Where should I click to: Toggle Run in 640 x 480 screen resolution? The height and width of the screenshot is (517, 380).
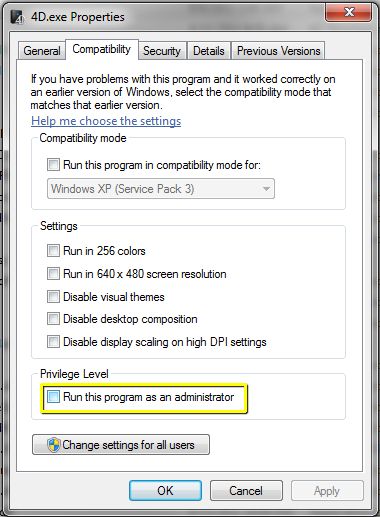[x=53, y=274]
